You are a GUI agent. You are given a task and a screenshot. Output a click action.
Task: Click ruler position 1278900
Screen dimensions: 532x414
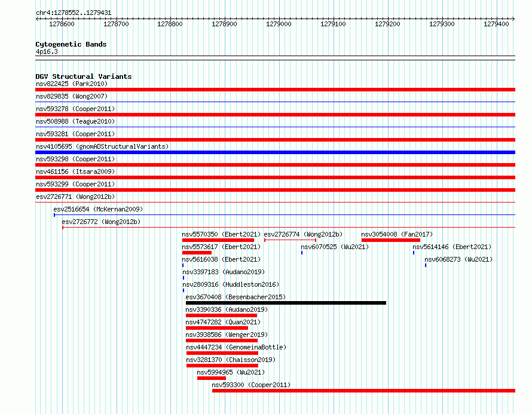point(224,24)
